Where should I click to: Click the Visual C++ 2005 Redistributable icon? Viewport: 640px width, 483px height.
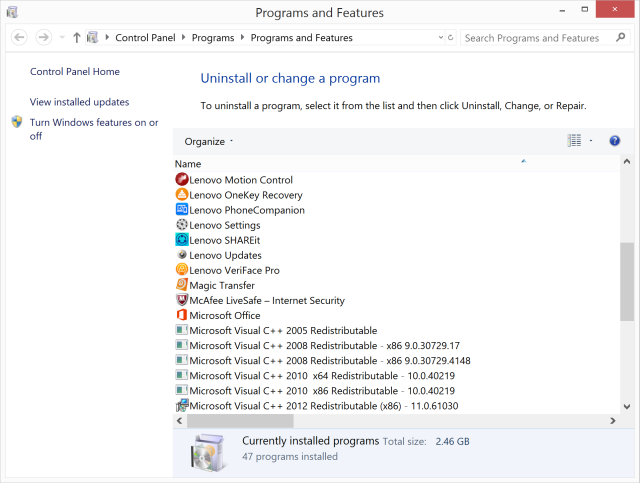pyautogui.click(x=182, y=330)
